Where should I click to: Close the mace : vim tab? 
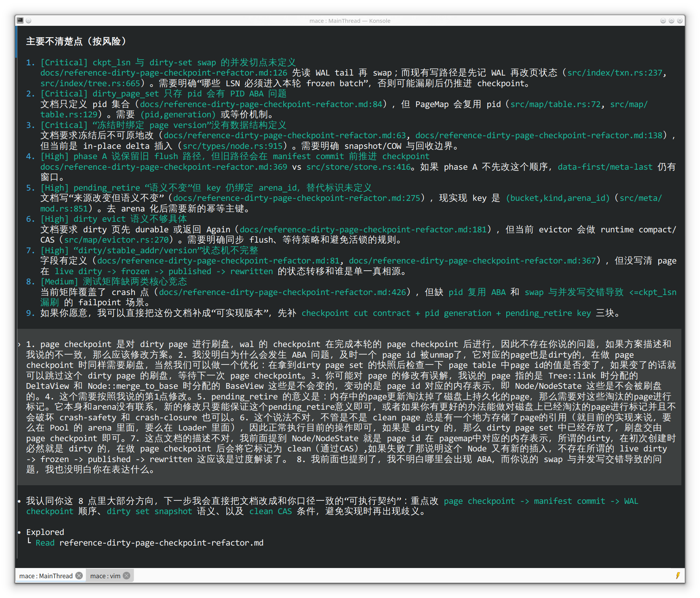click(x=127, y=576)
